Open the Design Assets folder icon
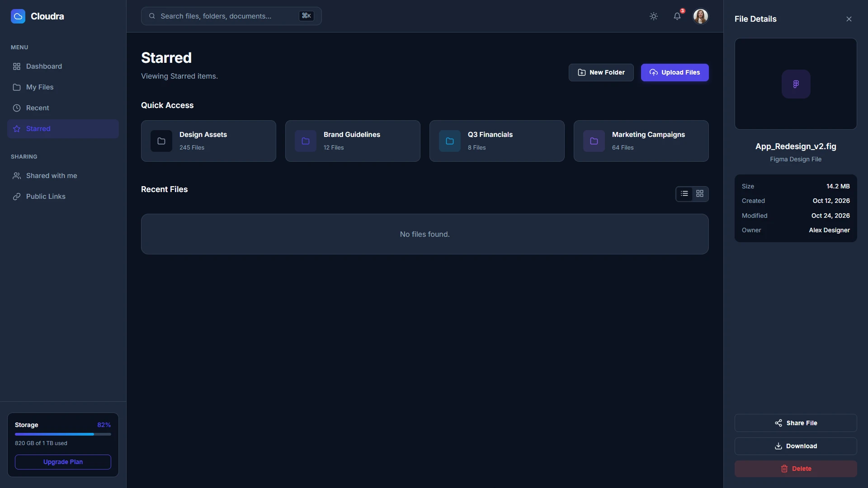The image size is (868, 488). pyautogui.click(x=161, y=141)
